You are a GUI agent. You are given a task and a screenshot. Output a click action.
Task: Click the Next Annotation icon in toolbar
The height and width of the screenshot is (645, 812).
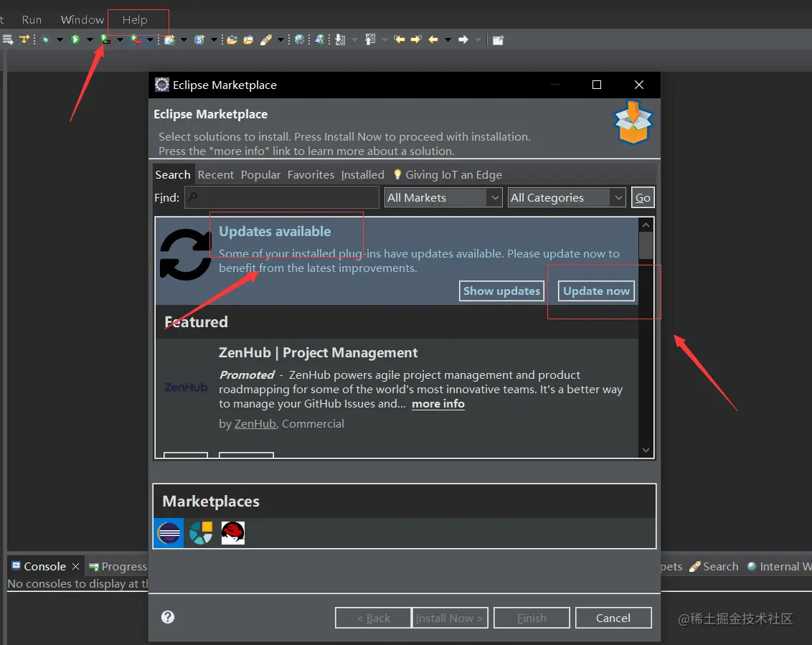(340, 39)
